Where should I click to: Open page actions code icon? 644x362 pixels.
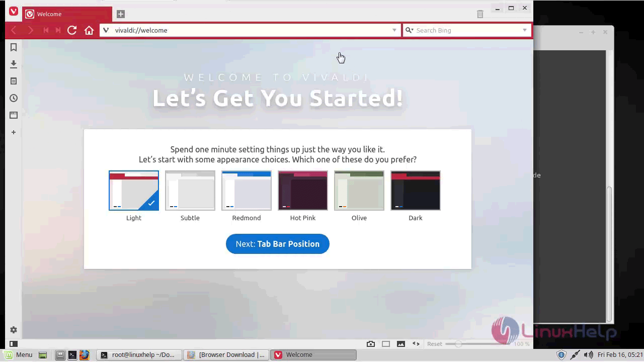click(416, 344)
